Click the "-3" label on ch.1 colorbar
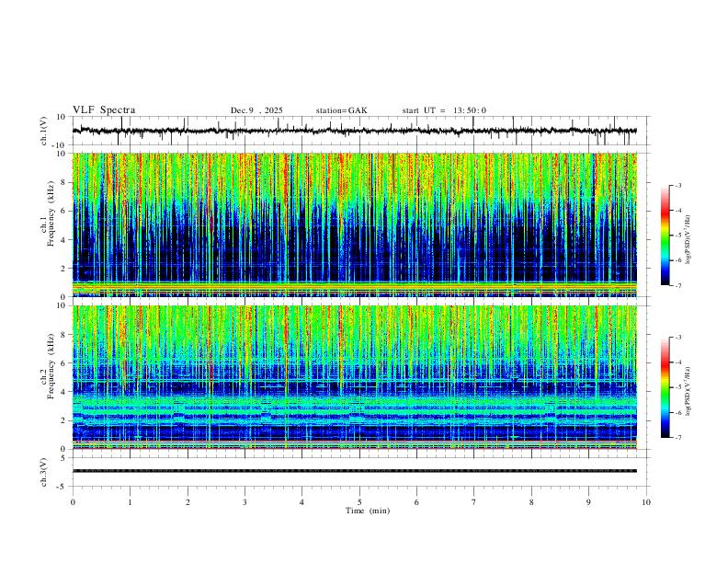728x563 pixels. 678,186
